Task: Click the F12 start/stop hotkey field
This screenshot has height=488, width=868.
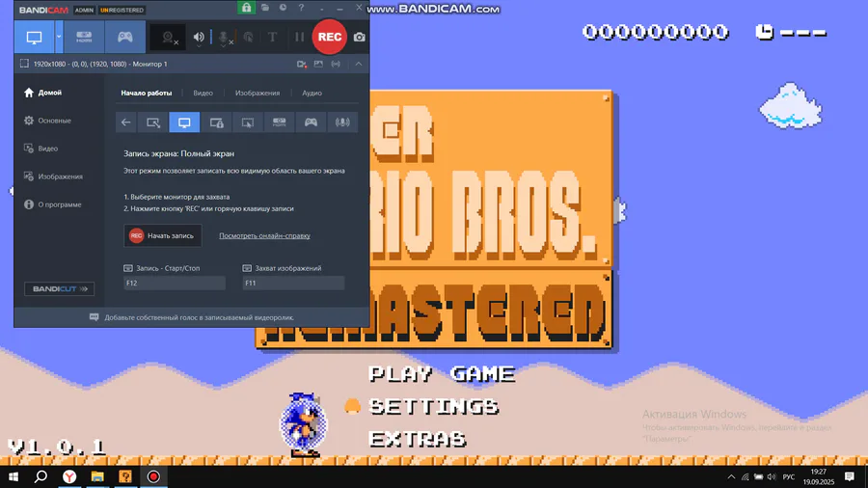Action: click(x=175, y=284)
